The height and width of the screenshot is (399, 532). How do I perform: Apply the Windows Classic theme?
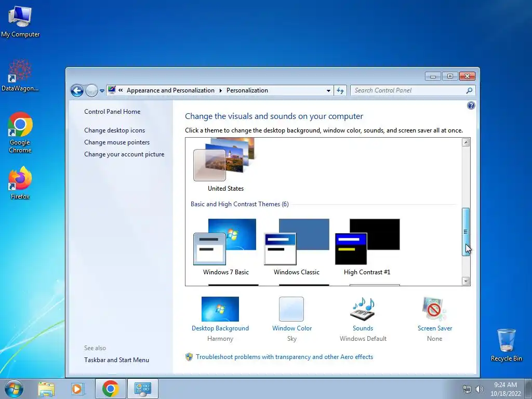pos(297,247)
